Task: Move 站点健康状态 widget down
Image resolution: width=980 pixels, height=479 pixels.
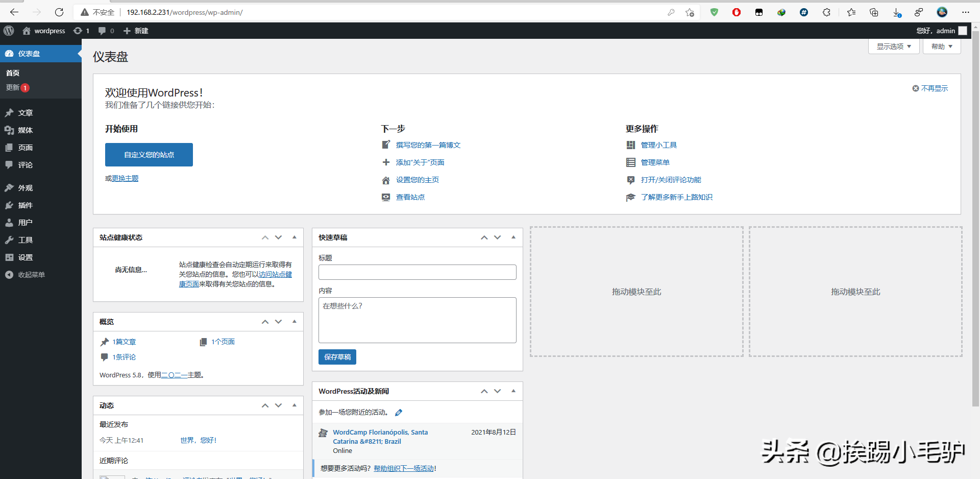Action: click(x=278, y=237)
